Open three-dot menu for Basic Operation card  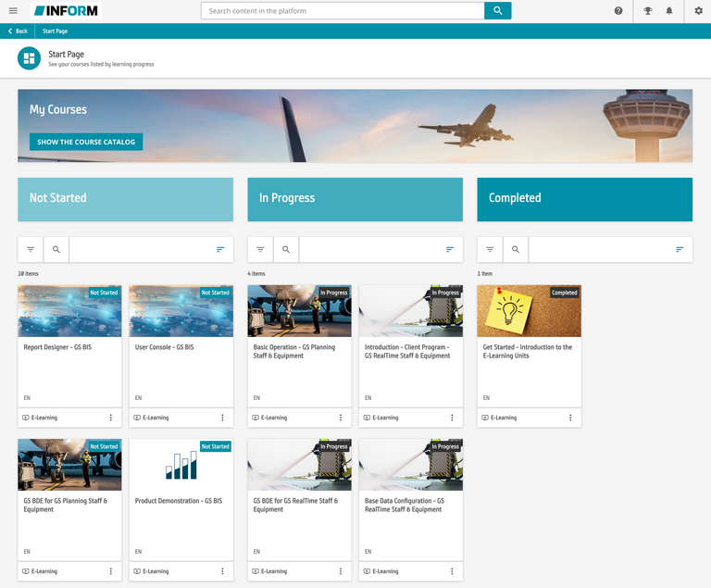pos(341,418)
